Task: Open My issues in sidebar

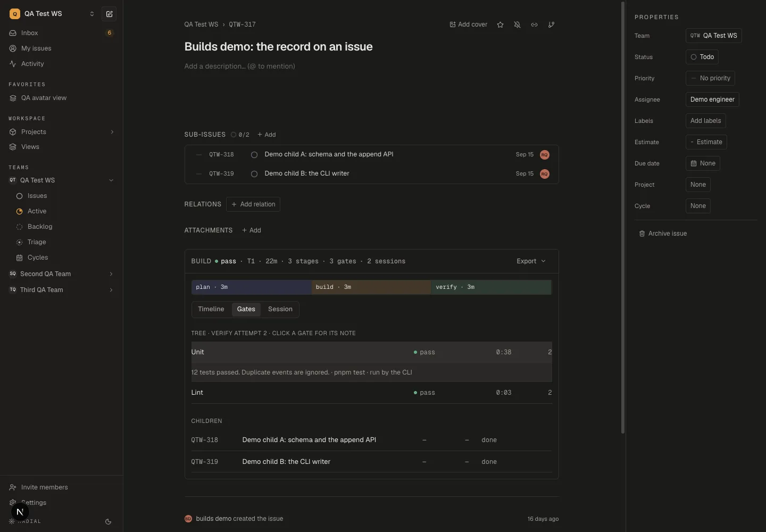Action: pos(61,48)
